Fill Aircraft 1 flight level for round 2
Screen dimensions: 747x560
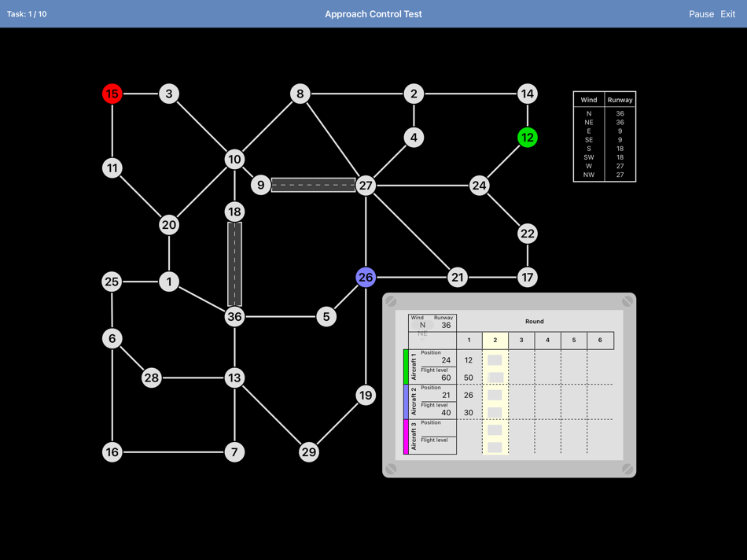[495, 378]
